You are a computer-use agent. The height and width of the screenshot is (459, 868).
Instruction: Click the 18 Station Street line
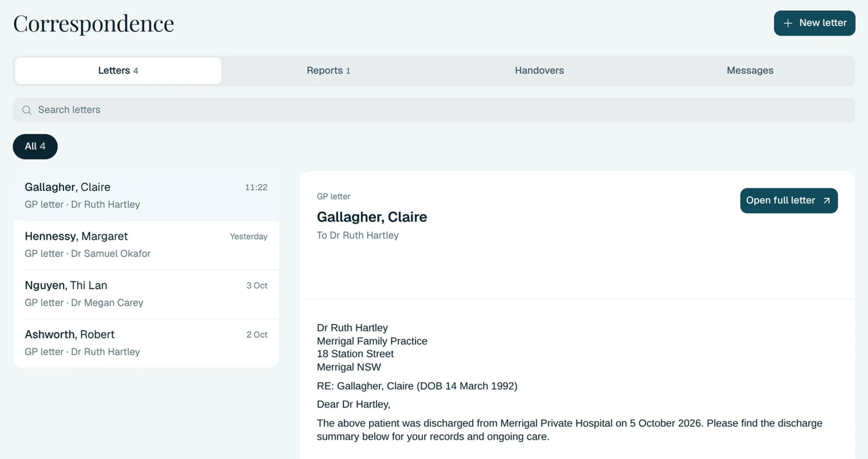click(x=355, y=354)
